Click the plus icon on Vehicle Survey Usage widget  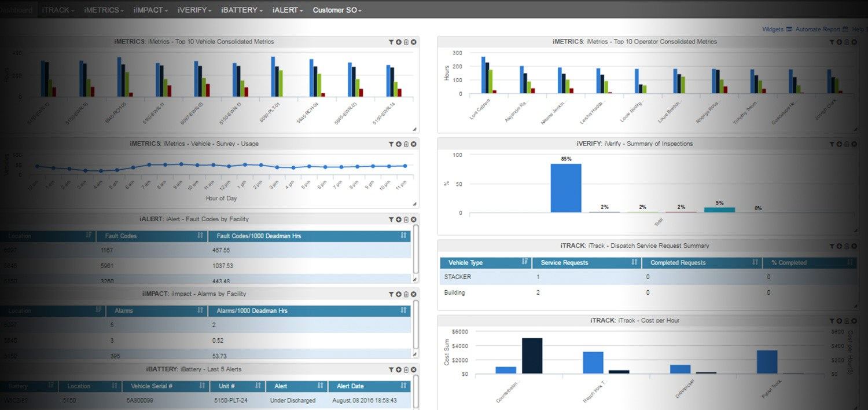point(399,144)
